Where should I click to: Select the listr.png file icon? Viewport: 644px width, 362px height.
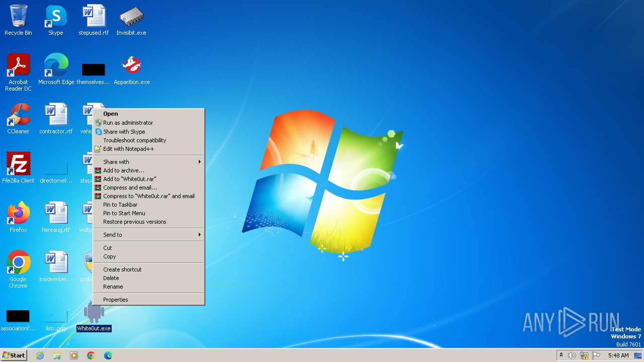coord(56,320)
